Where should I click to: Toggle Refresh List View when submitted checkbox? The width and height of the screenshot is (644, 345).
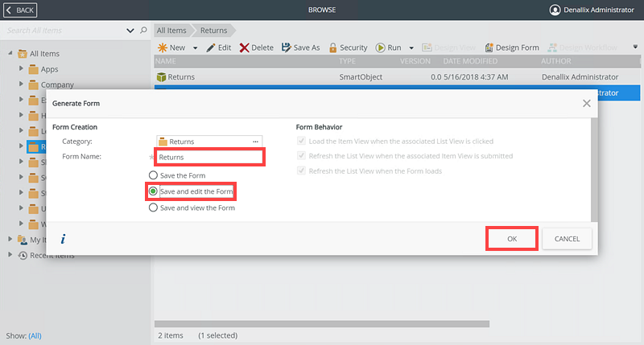(301, 156)
